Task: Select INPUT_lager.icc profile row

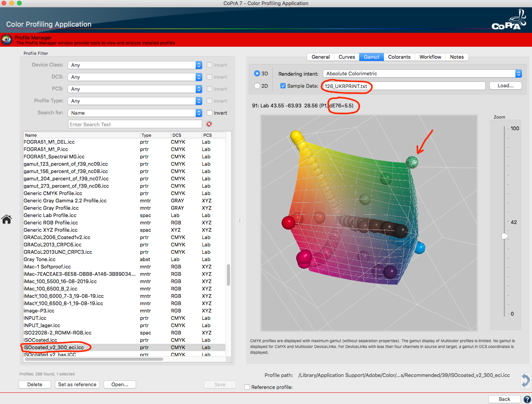Action: (x=124, y=325)
